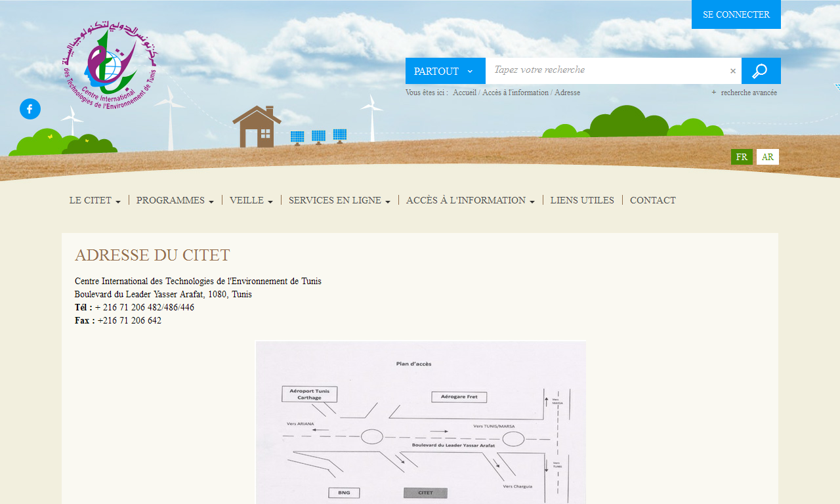Select the Boulevard du Leader Yasser Arafat address line

[163, 294]
